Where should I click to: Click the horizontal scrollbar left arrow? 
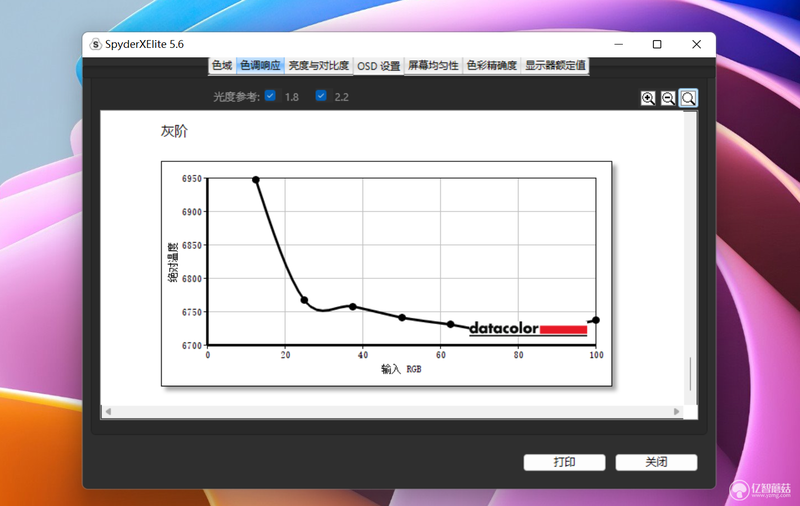click(x=108, y=411)
